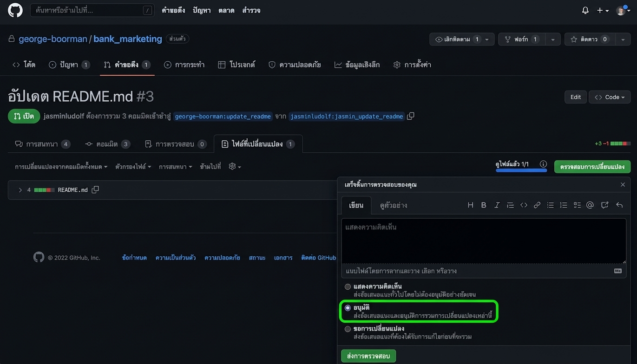Insert a saved reply
The image size is (637, 364).
(619, 205)
